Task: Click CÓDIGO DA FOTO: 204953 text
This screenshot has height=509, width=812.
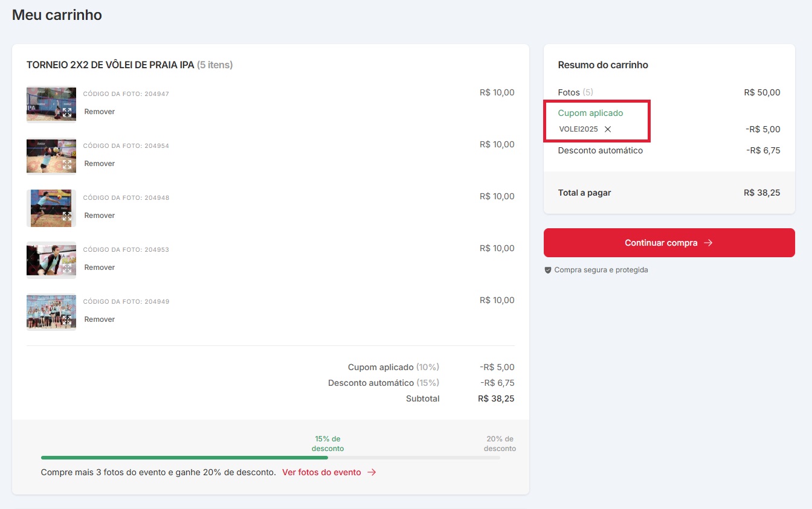Action: point(126,250)
